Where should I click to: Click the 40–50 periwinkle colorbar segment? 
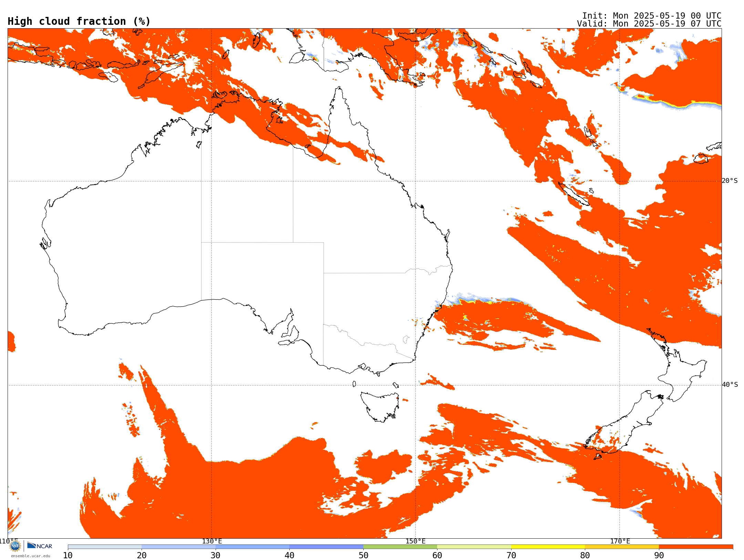tap(326, 547)
